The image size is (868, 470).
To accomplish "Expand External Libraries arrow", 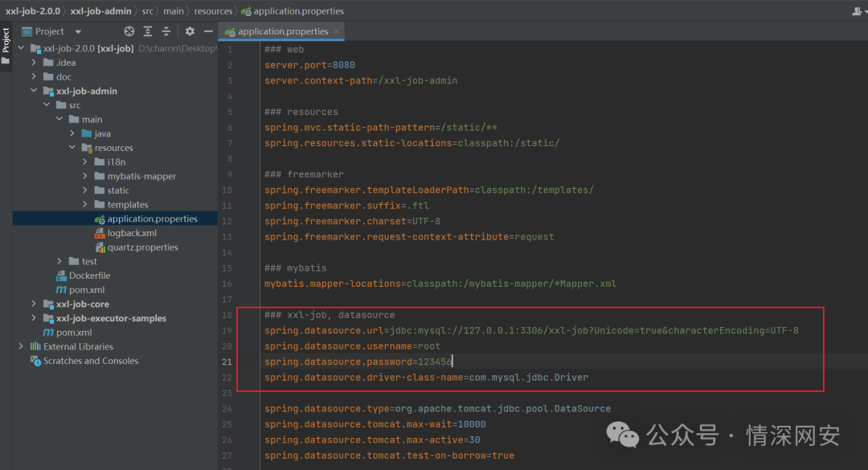I will 21,346.
